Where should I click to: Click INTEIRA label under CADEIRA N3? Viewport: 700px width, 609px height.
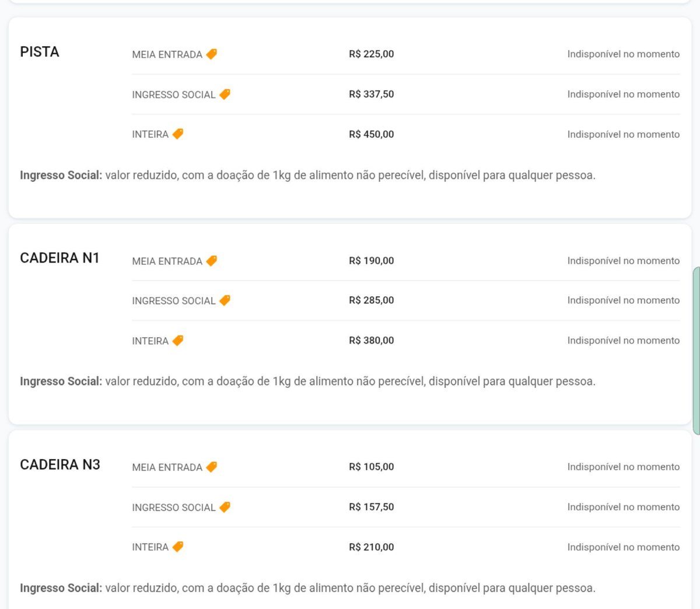[x=150, y=547]
